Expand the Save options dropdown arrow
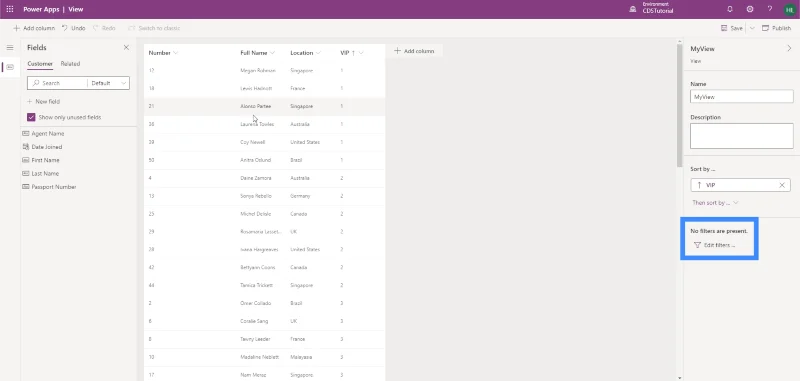This screenshot has height=381, width=800. [x=752, y=28]
